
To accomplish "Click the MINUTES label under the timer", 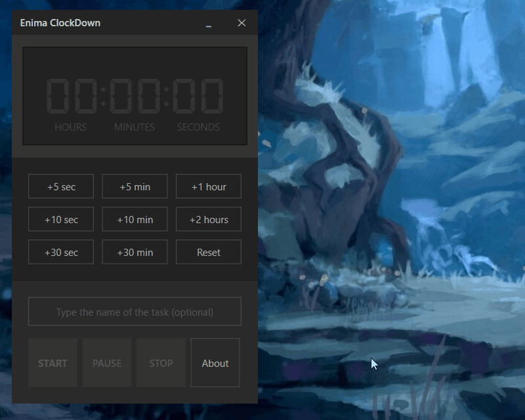I will coord(135,127).
